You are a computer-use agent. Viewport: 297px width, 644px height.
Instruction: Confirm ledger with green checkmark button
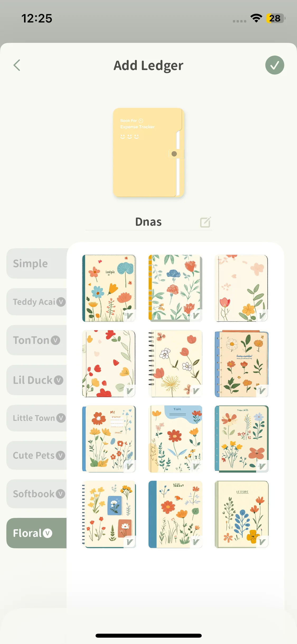[x=275, y=65]
